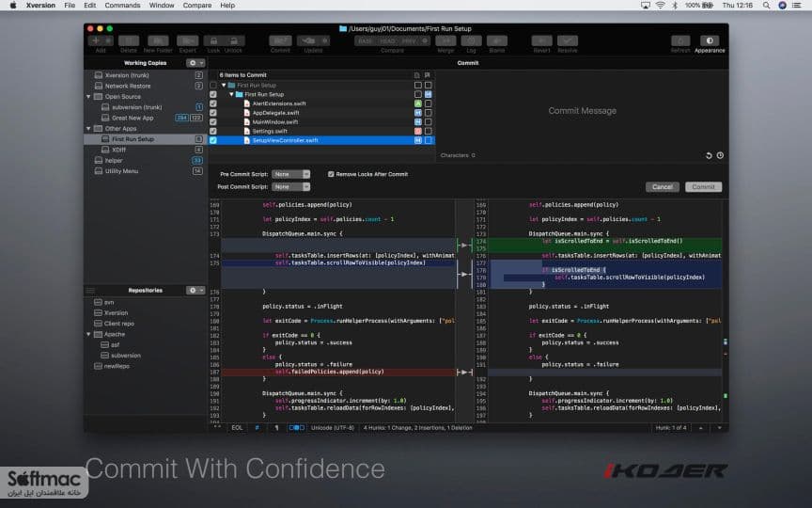Uncheck AppDelegate.swift commit checkbox
The width and height of the screenshot is (812, 508).
[212, 113]
